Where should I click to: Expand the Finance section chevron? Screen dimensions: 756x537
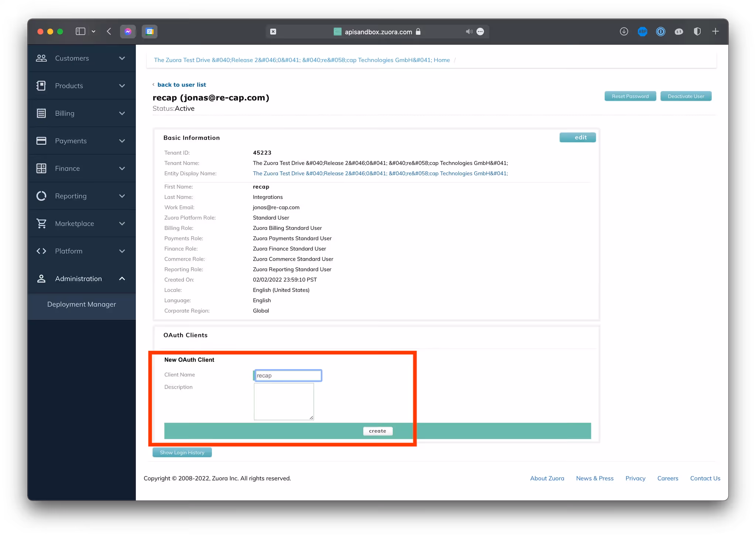pyautogui.click(x=122, y=169)
